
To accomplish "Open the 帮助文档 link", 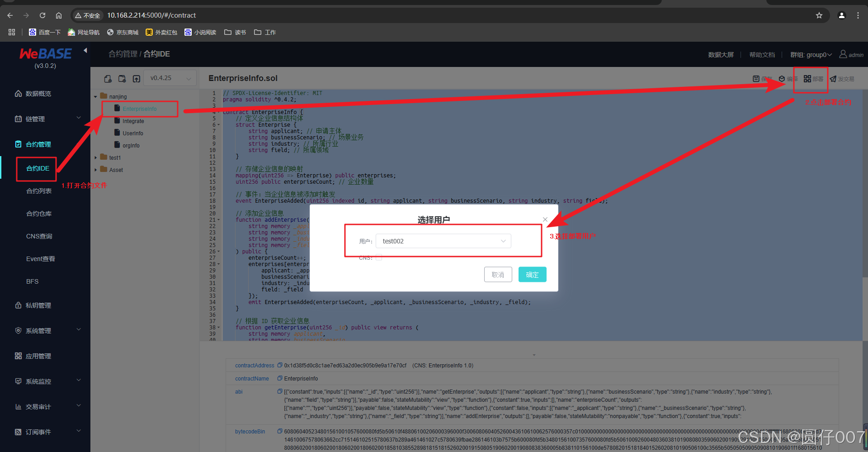I will click(762, 55).
